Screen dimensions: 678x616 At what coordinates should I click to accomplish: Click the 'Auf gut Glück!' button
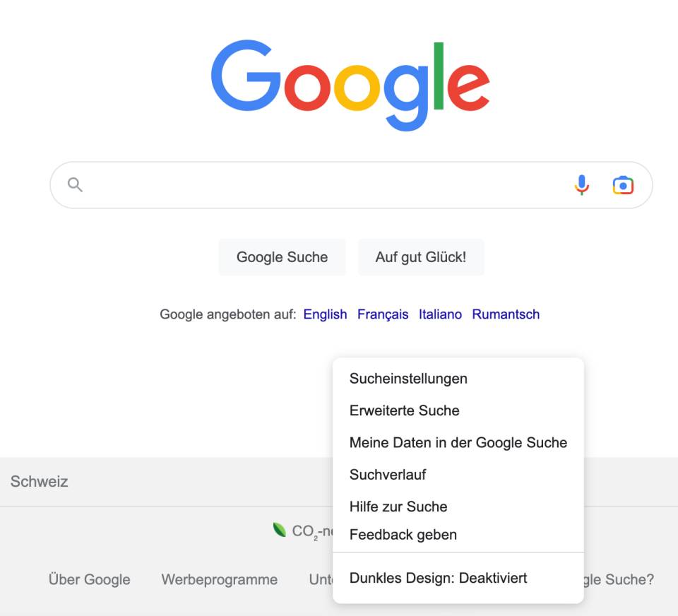[x=421, y=257]
